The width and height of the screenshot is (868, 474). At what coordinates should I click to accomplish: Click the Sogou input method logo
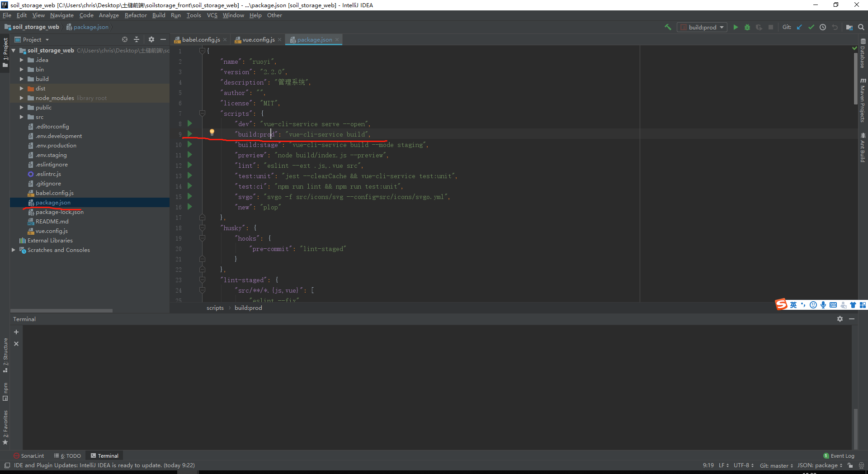781,304
